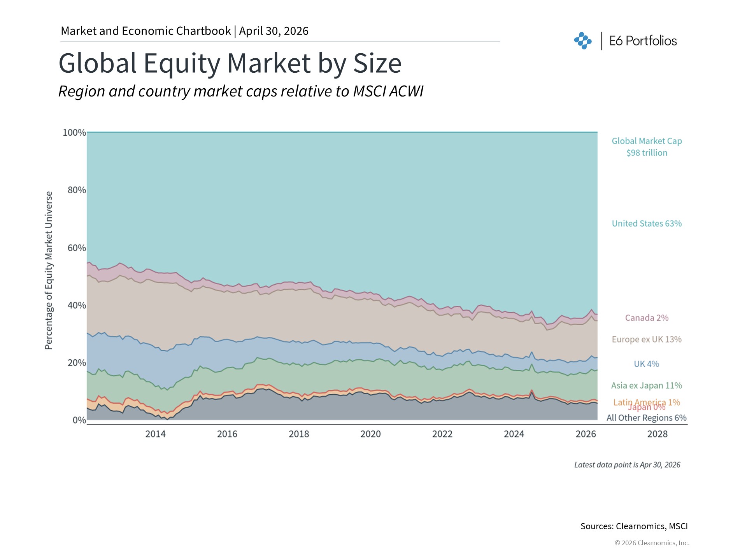Click the Latest data point note

pyautogui.click(x=627, y=465)
